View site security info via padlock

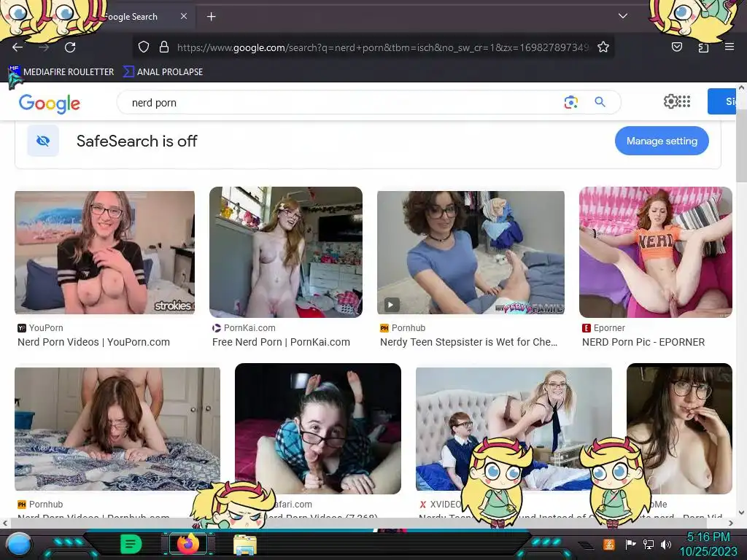tap(164, 47)
